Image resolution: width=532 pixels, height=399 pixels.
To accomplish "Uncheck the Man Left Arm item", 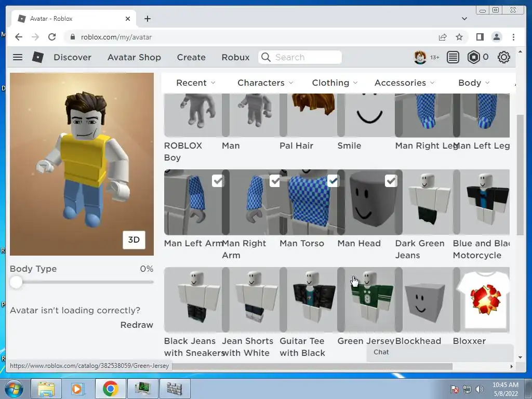I will [218, 181].
